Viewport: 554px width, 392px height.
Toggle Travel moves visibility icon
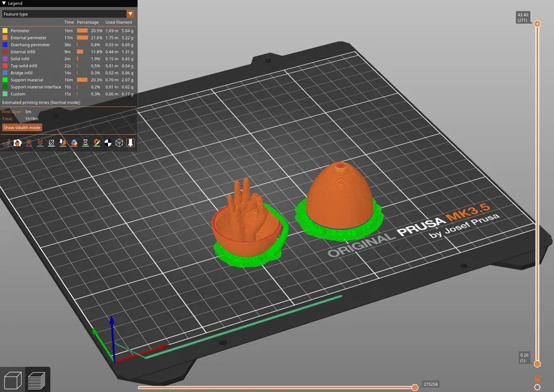tap(6, 142)
